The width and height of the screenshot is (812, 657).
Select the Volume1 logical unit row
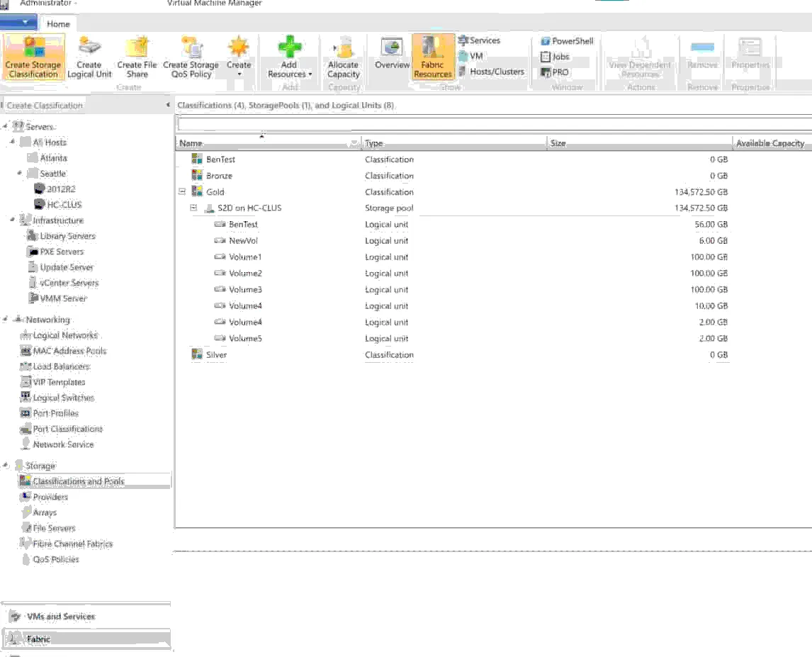point(494,257)
